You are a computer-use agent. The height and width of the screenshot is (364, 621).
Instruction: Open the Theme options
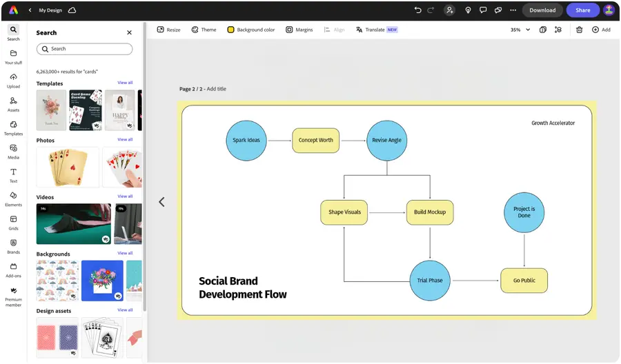[x=204, y=30]
